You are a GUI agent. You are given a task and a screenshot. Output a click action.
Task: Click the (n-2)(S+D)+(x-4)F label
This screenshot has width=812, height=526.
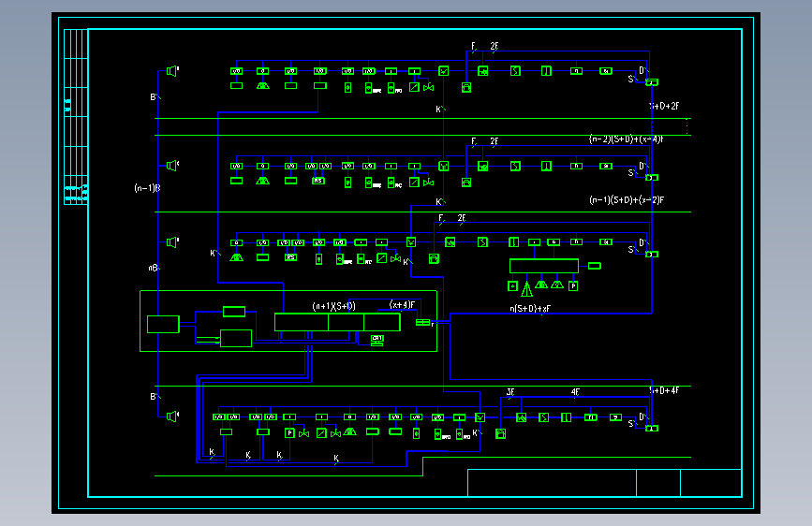pyautogui.click(x=627, y=139)
